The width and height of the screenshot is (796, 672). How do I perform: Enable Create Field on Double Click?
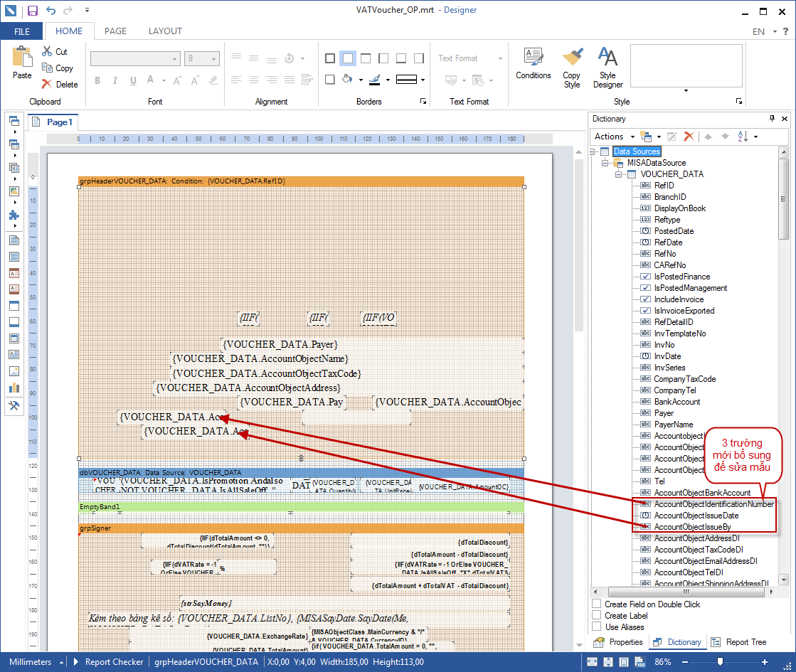click(597, 604)
